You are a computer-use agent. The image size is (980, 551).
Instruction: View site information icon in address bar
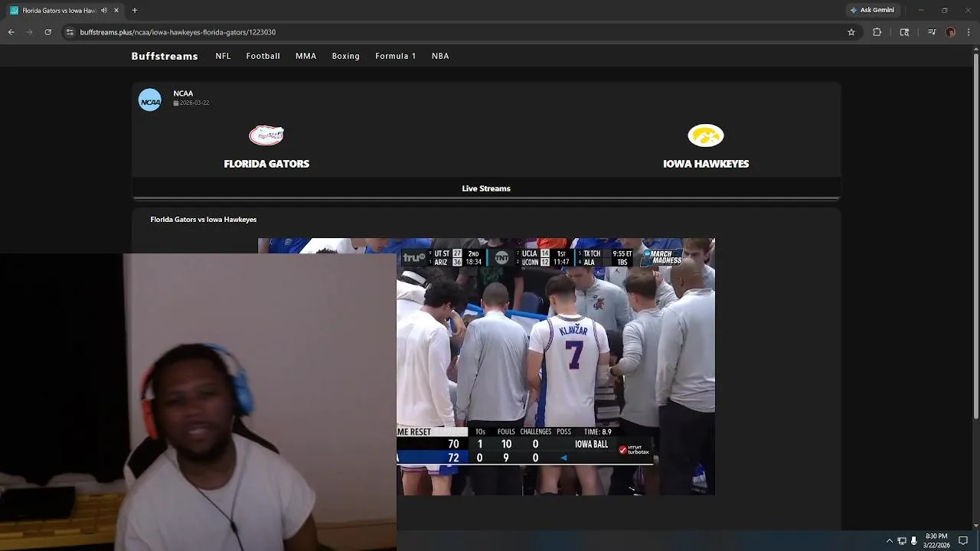pyautogui.click(x=70, y=32)
